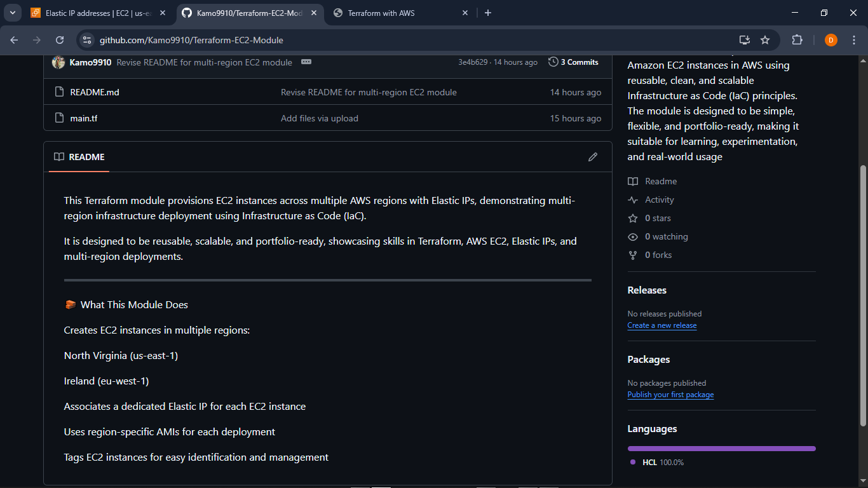Screen dimensions: 868x488
Task: Bookmark the page with the star icon
Action: 766,39
